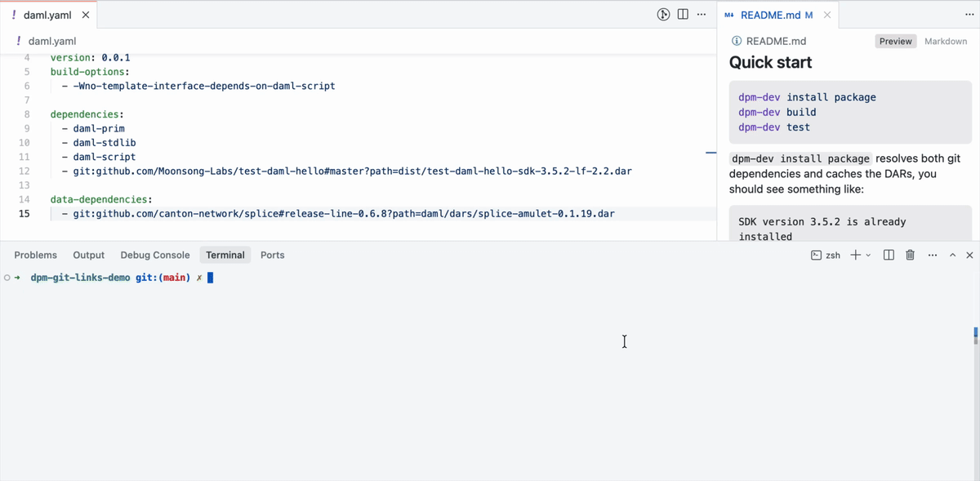Viewport: 980px width, 481px height.
Task: Click the 'daml-script' dependency entry
Action: tap(105, 157)
